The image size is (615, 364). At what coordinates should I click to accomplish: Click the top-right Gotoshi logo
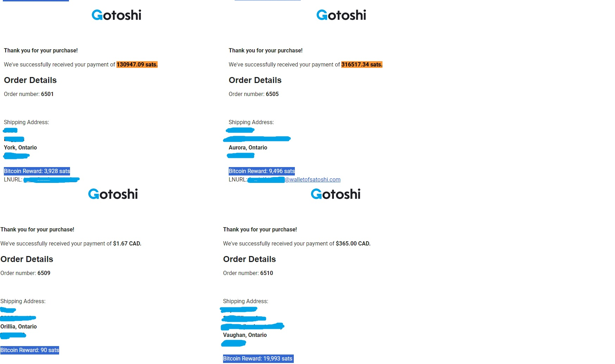click(341, 15)
